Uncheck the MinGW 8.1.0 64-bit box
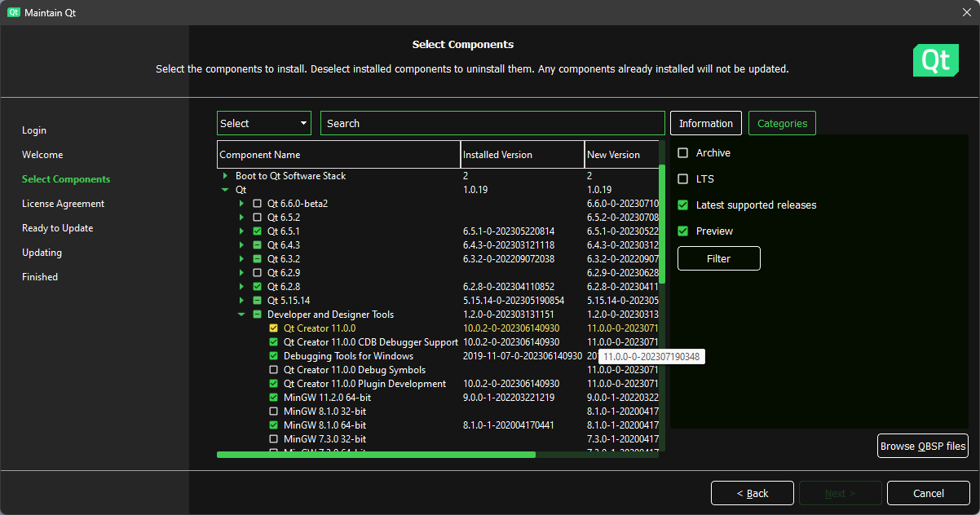Image resolution: width=980 pixels, height=515 pixels. tap(274, 425)
